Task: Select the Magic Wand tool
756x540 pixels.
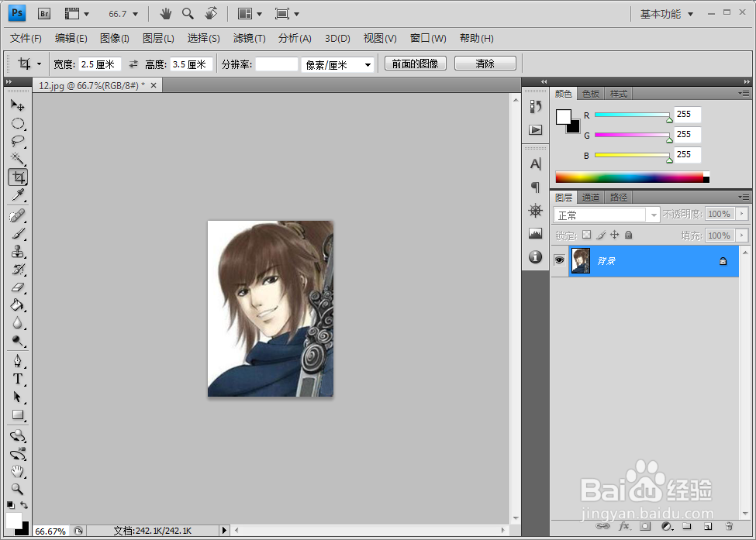Action: [18, 159]
